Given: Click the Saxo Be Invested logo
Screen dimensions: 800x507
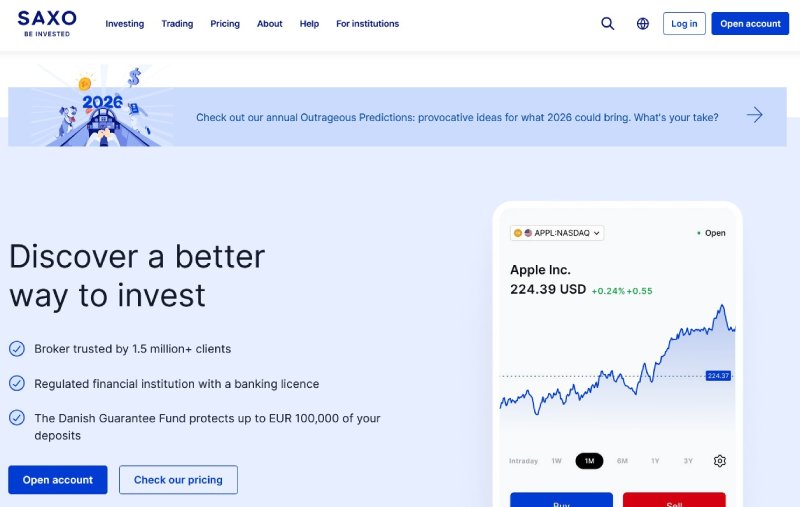Looking at the screenshot, I should (47, 23).
